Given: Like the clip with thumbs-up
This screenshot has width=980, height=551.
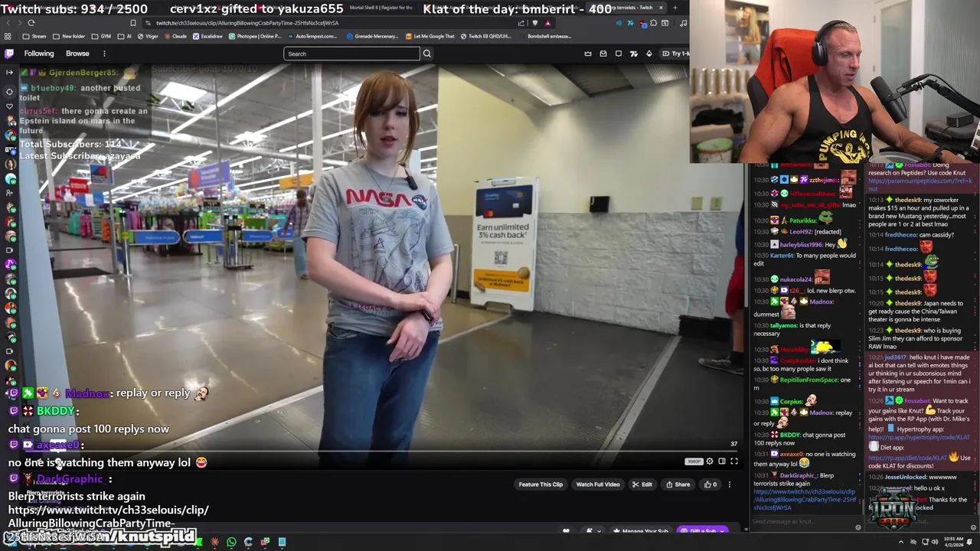Looking at the screenshot, I should [x=710, y=484].
